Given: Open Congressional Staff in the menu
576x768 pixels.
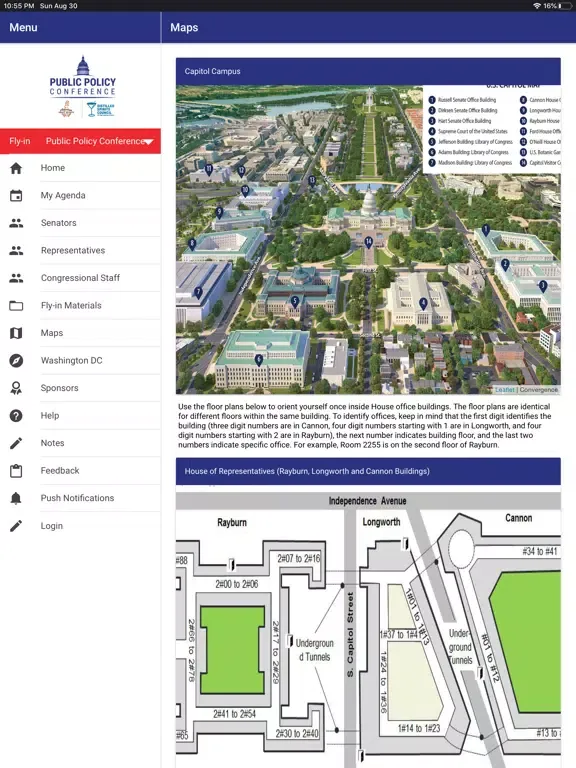Looking at the screenshot, I should 80,278.
